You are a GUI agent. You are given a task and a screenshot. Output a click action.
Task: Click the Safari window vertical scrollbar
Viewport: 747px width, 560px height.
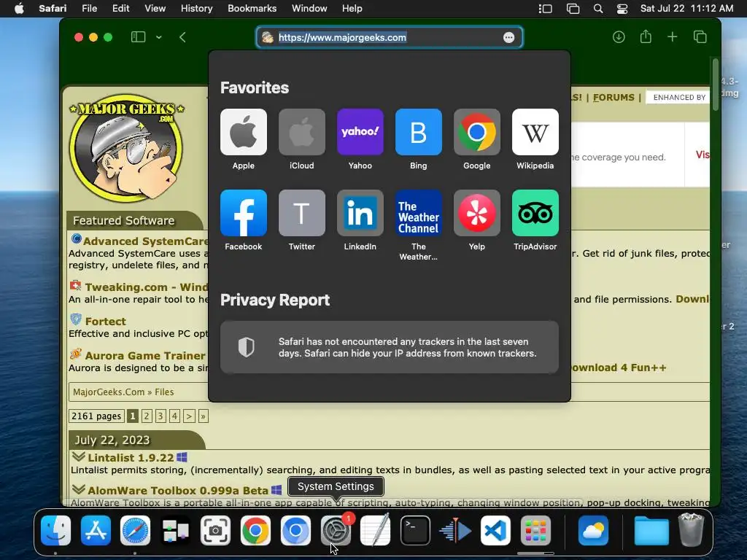[715, 85]
